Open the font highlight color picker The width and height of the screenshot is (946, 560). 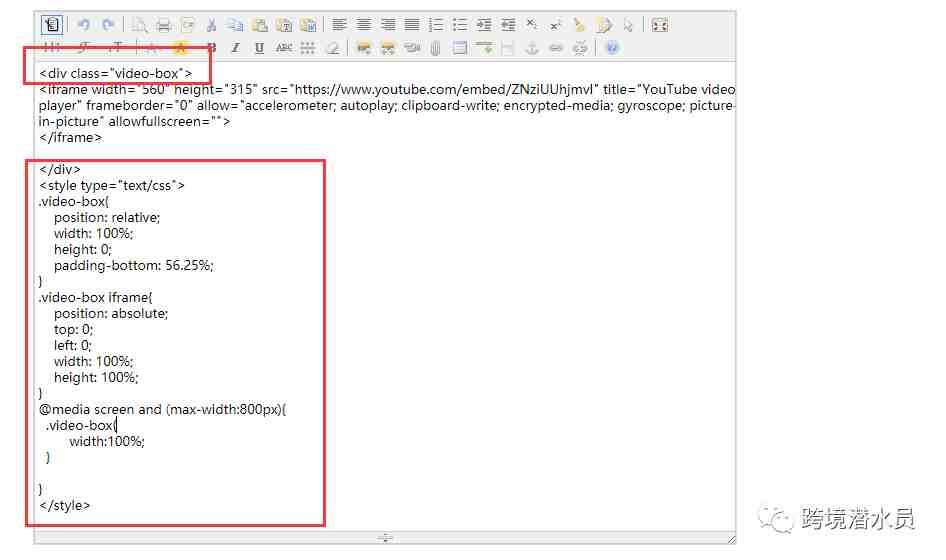pos(180,48)
